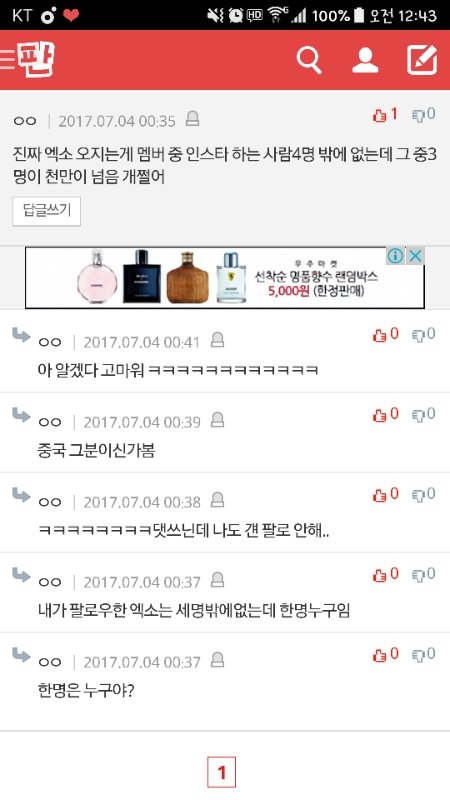The width and height of the screenshot is (450, 800).
Task: Downvote the 00:35 top comment
Action: pyautogui.click(x=424, y=115)
